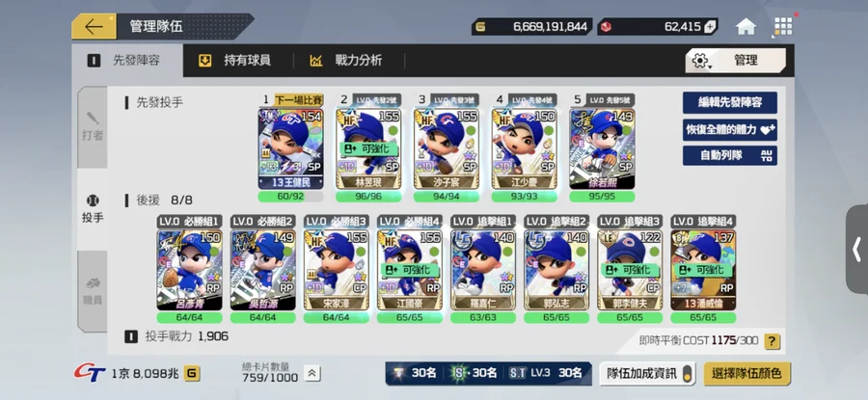868x400 pixels.
Task: Open the COST help question mark
Action: [772, 341]
